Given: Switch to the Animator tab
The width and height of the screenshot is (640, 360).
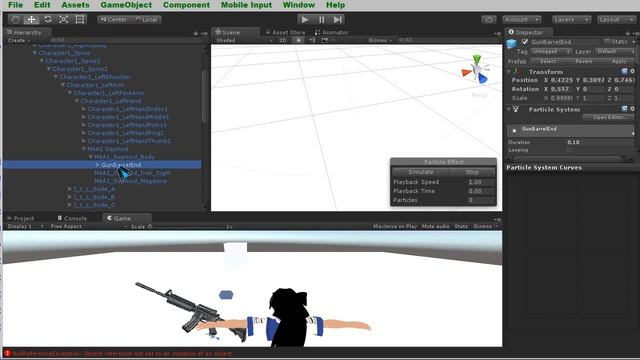Looking at the screenshot, I should coord(331,32).
